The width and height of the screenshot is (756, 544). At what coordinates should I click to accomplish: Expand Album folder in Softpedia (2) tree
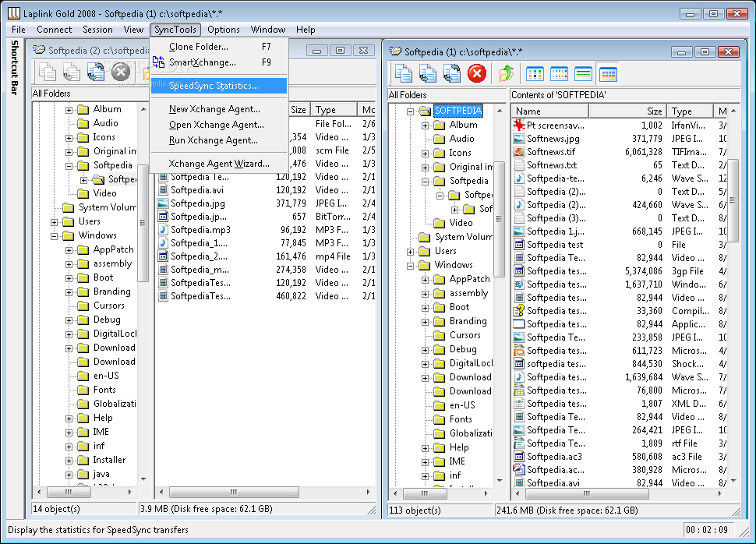(69, 110)
